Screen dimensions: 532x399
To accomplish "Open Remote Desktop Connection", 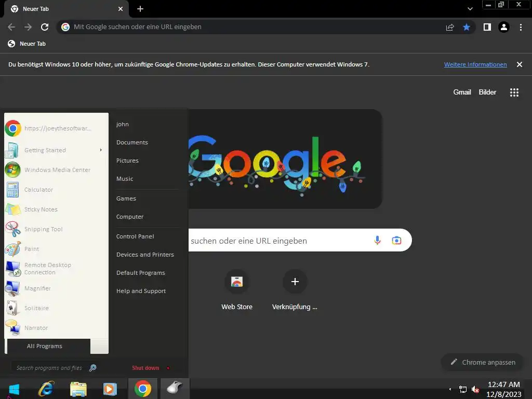I will click(56, 269).
